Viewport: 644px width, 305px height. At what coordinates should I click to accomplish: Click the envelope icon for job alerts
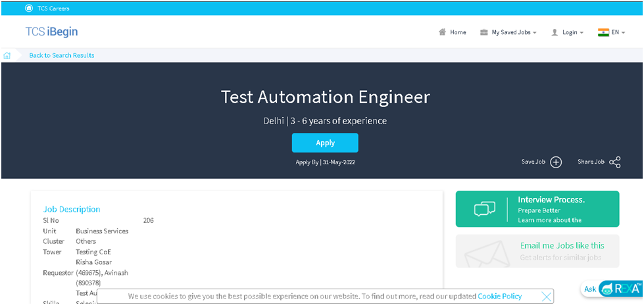click(x=487, y=253)
